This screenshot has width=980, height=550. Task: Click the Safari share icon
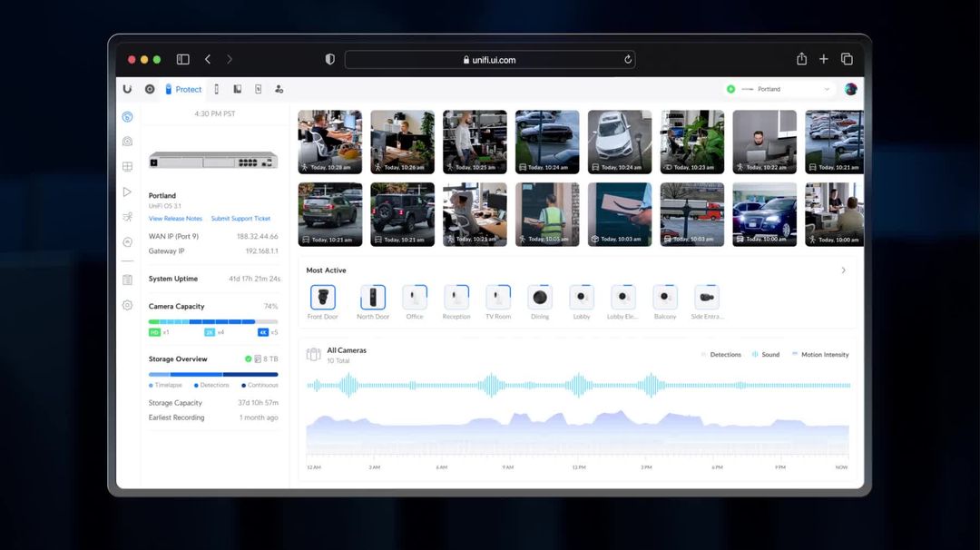(x=801, y=58)
